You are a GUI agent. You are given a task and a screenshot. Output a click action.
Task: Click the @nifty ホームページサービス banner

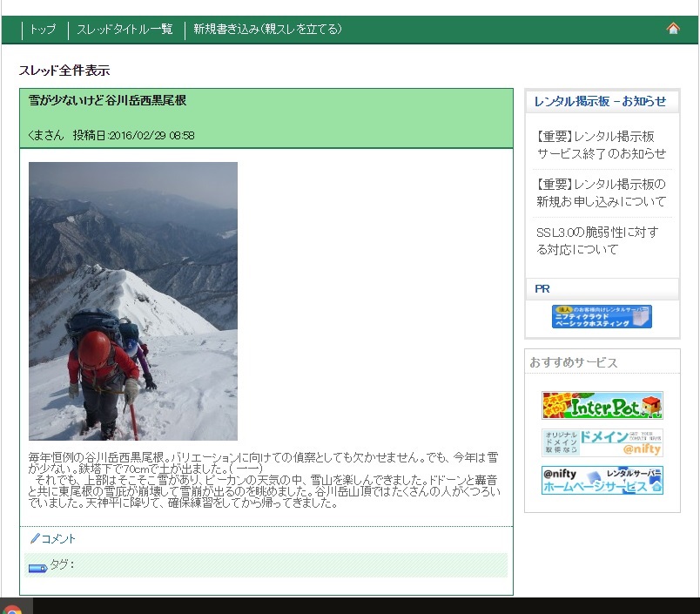(x=602, y=481)
